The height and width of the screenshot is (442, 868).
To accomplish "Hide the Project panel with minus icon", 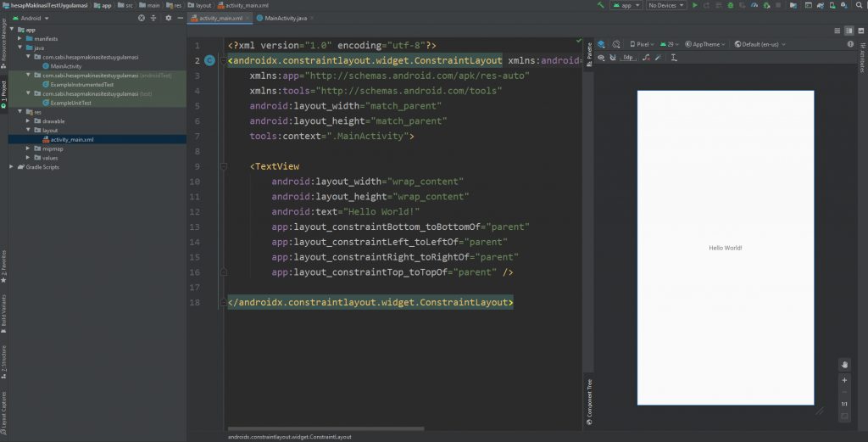I will [180, 18].
